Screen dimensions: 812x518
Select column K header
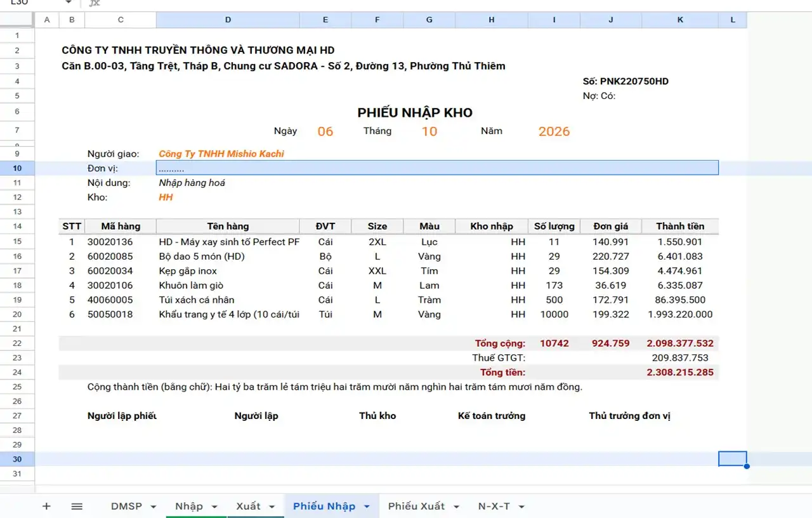[680, 20]
